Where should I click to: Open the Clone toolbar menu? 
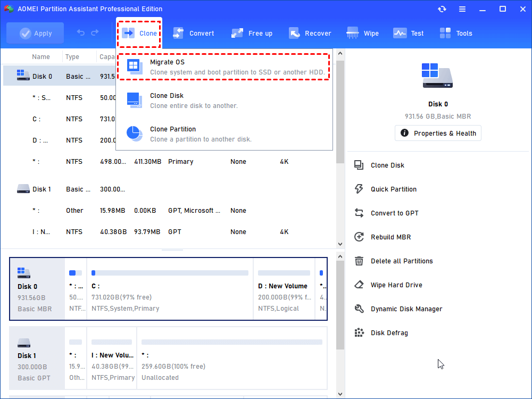[139, 33]
